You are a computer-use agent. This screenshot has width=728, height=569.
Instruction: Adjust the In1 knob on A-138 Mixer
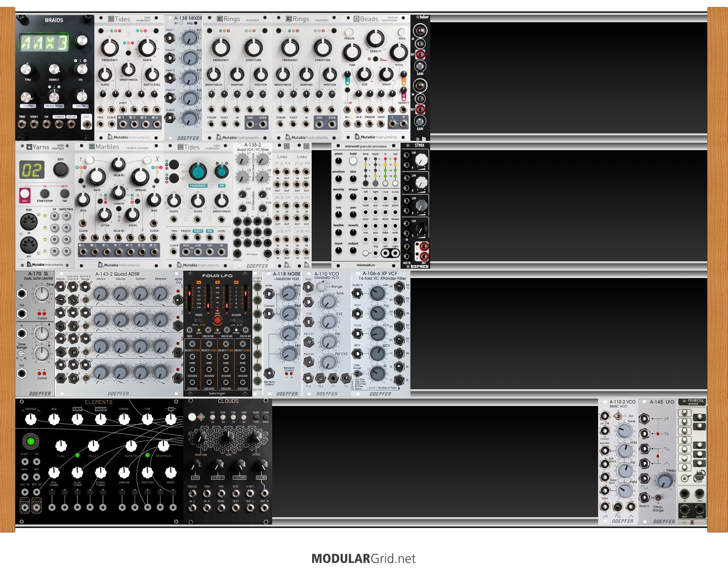click(189, 38)
